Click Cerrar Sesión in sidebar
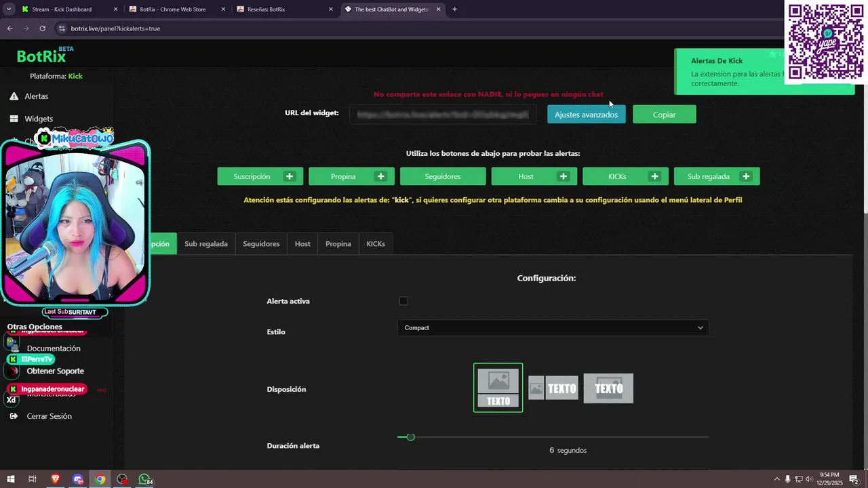The height and width of the screenshot is (488, 868). pyautogui.click(x=50, y=416)
